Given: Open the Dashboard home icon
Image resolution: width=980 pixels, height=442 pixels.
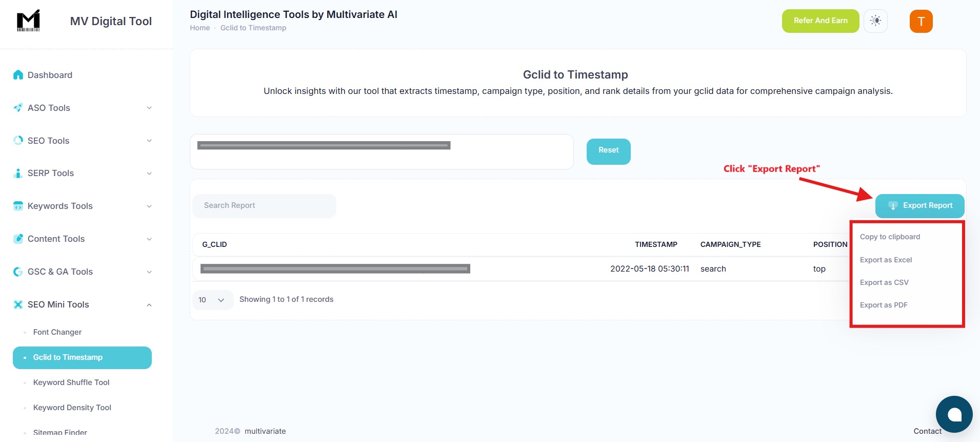Looking at the screenshot, I should pyautogui.click(x=18, y=75).
